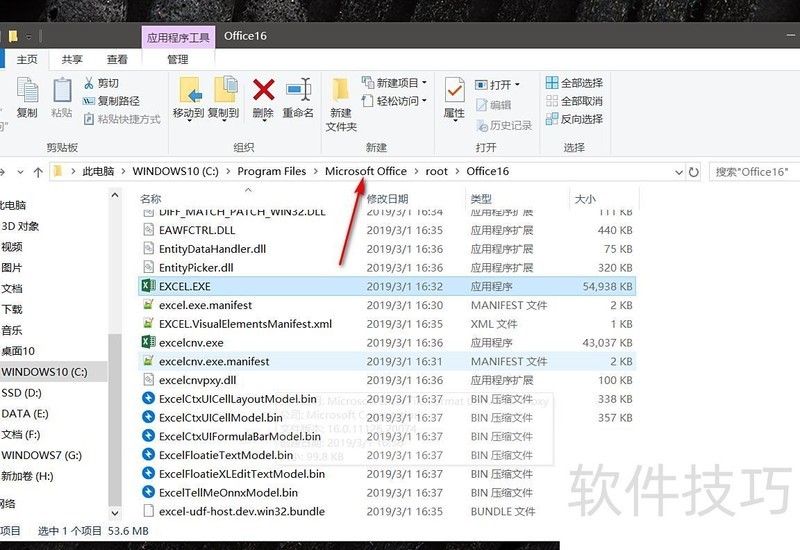Click Invert selection (反向选择)

click(574, 119)
